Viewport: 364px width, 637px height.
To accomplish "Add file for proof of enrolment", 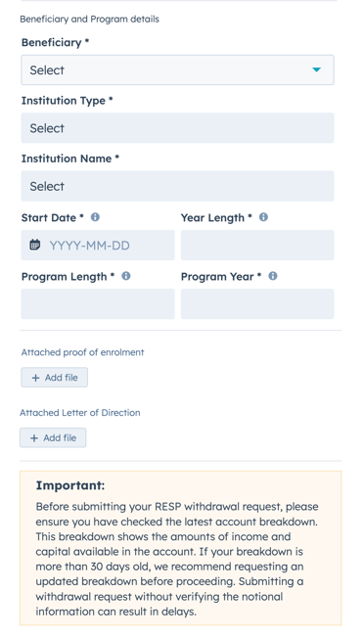I will pos(55,378).
